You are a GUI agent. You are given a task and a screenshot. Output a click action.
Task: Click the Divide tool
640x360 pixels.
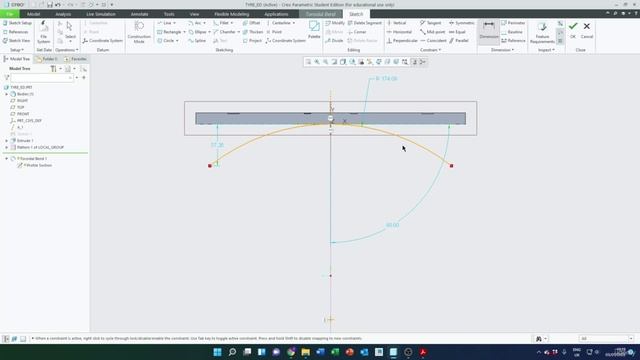[x=334, y=41]
